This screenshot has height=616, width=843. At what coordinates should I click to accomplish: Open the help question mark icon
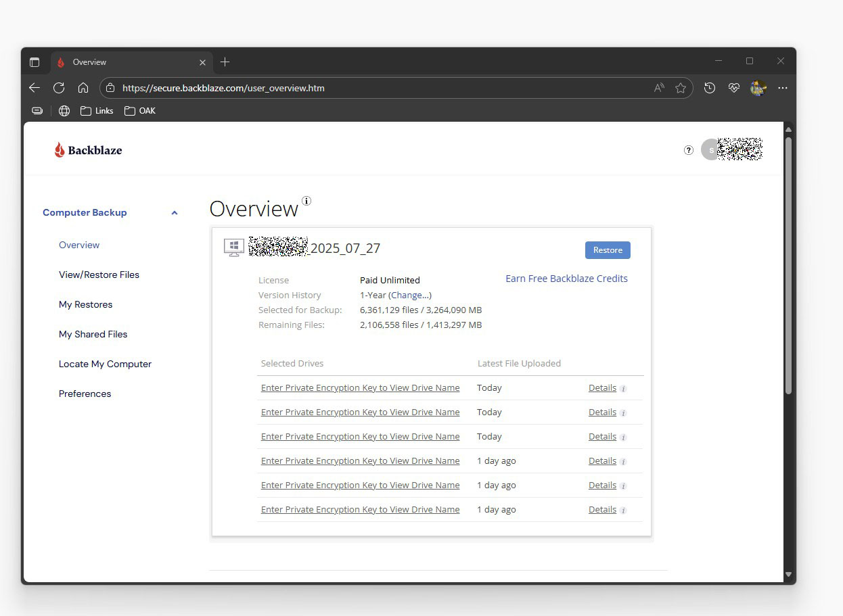689,150
